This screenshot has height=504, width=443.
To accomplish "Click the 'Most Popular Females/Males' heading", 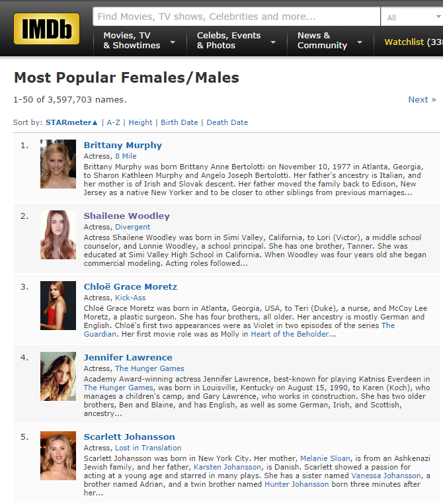I will (126, 77).
